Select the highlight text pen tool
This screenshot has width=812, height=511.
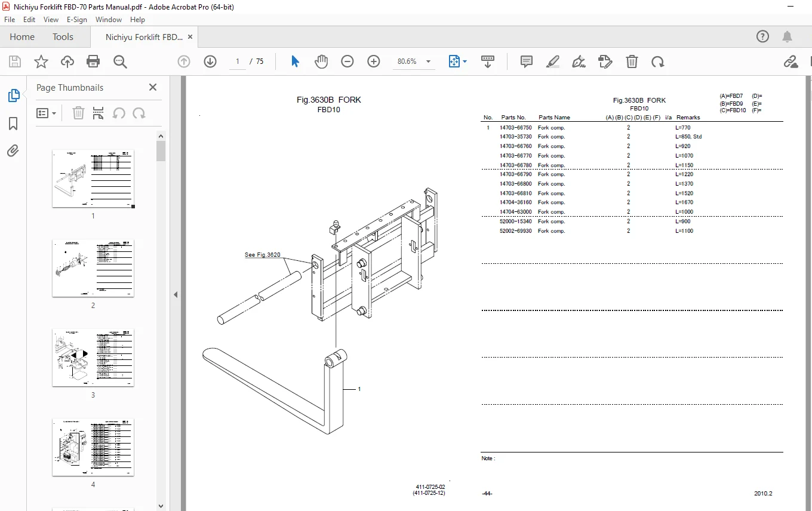(553, 61)
